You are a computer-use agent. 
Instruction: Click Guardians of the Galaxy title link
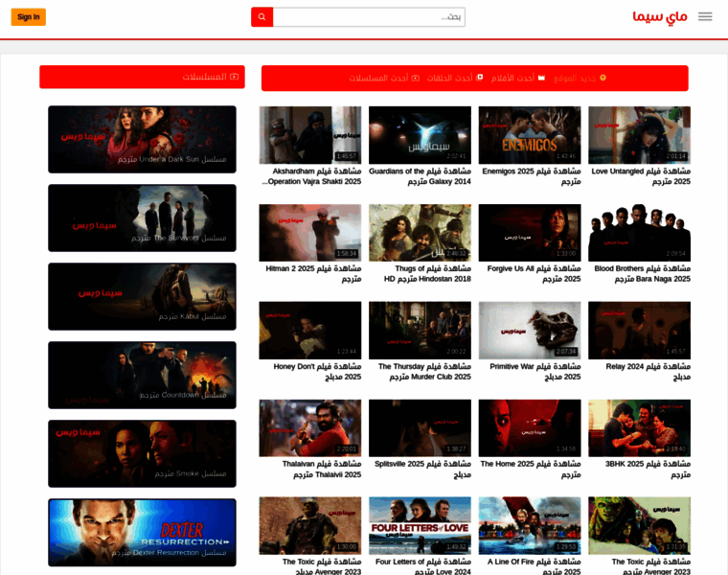(420, 176)
